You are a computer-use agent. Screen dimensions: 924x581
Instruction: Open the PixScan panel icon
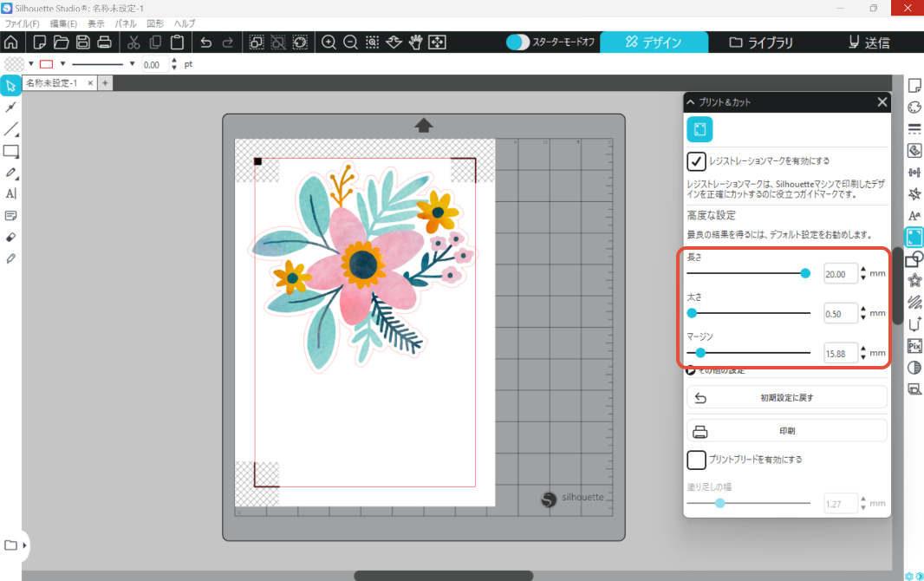coord(914,346)
